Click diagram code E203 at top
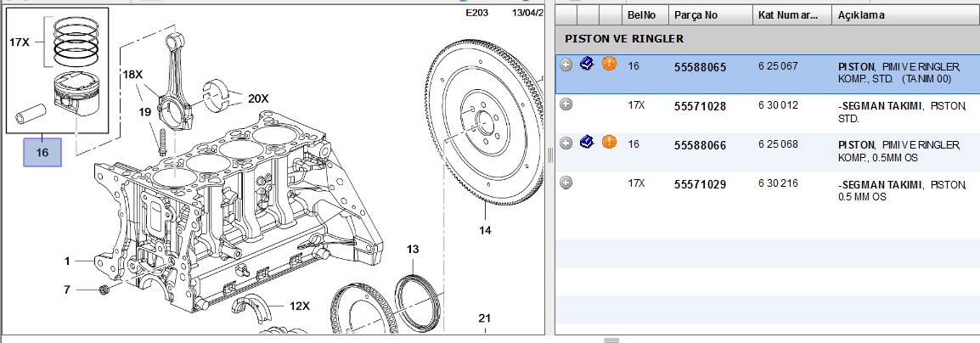Image resolution: width=980 pixels, height=343 pixels. (477, 13)
